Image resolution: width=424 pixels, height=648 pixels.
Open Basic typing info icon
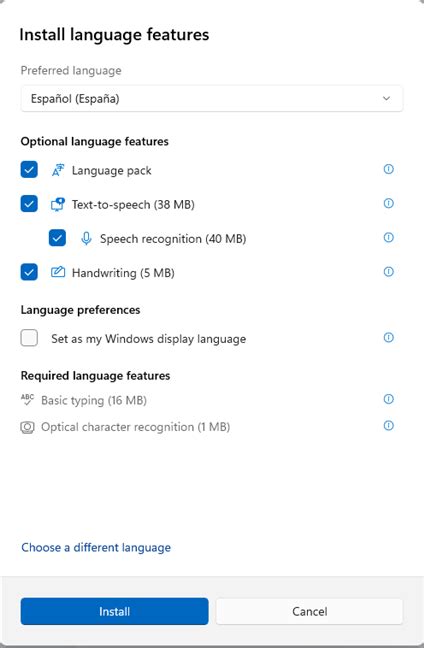tap(388, 399)
